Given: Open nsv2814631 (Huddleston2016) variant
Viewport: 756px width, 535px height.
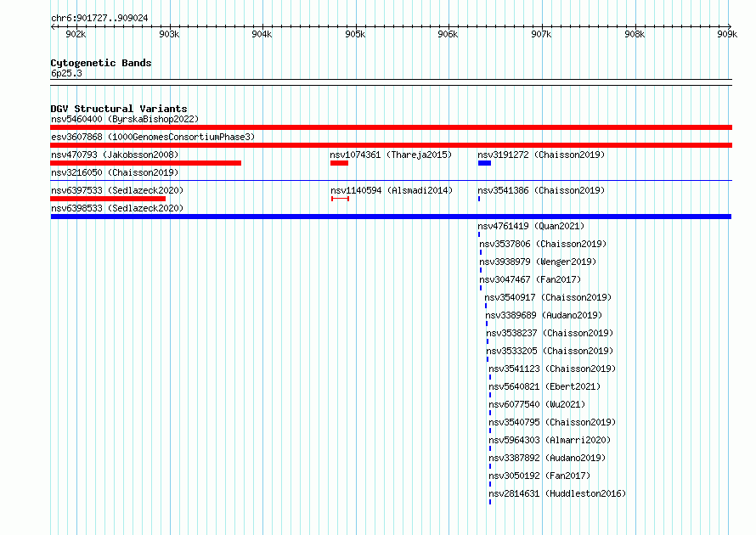Looking at the screenshot, I should 557,493.
